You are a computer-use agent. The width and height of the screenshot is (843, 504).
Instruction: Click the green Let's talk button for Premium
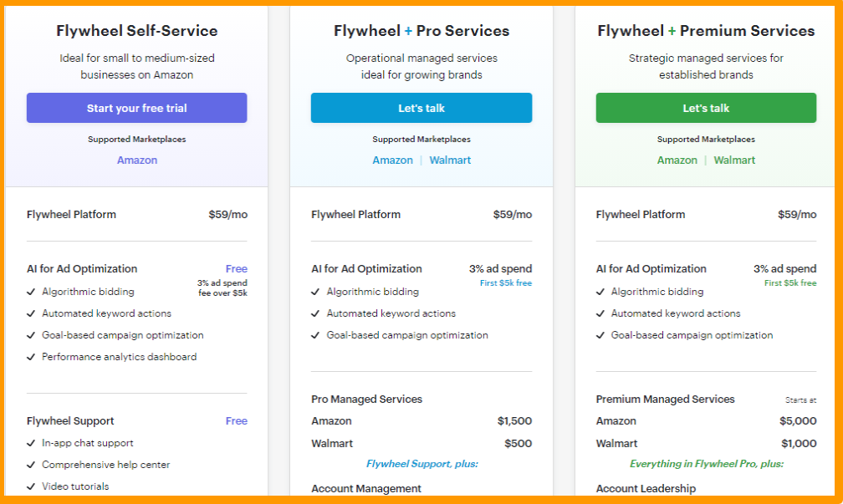coord(706,108)
